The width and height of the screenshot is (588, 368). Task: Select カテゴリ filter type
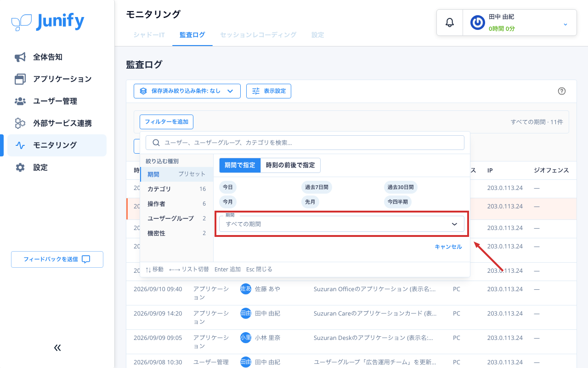pos(176,189)
